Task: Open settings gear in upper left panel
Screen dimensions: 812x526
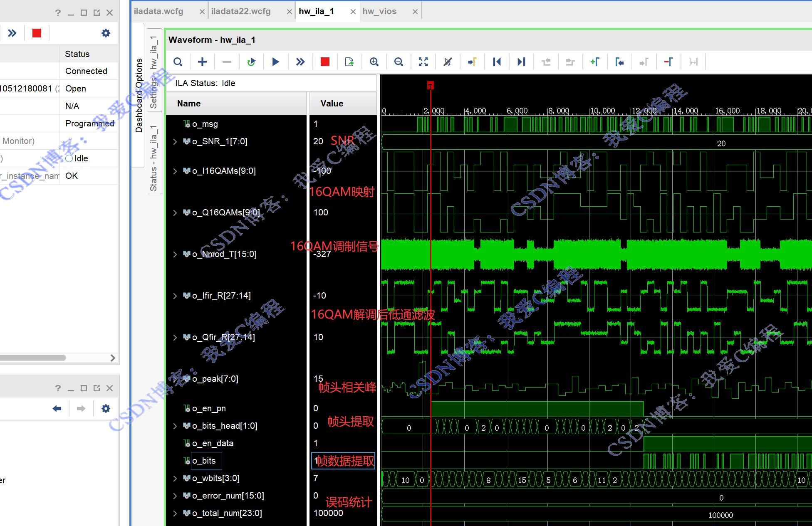Action: 106,33
